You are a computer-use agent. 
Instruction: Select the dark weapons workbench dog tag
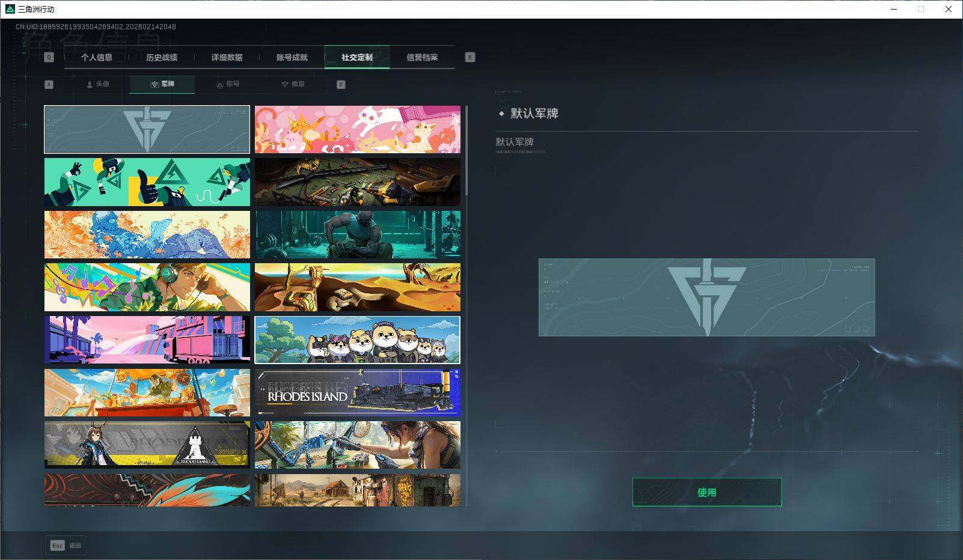pos(358,182)
